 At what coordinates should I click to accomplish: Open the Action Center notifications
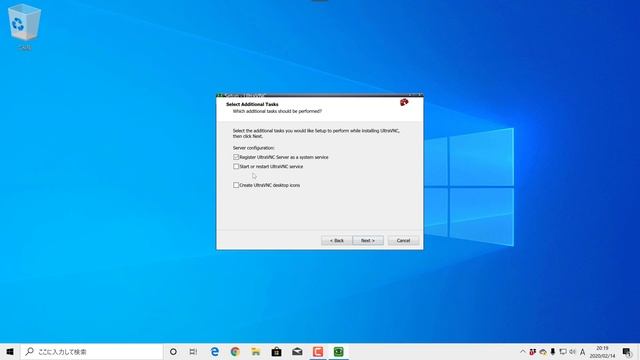(x=627, y=351)
